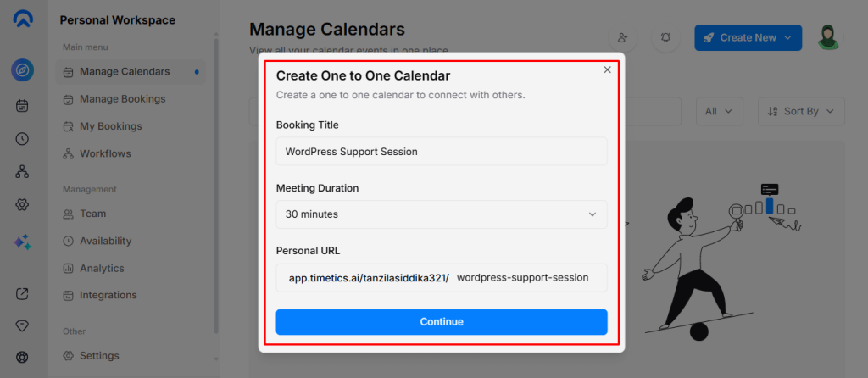
Task: Select Integrations from the sidebar
Action: [x=108, y=296]
